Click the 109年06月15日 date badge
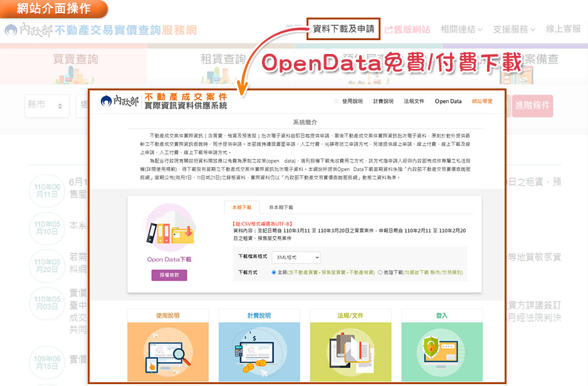Screen dimensions: 588x386 tap(47, 362)
